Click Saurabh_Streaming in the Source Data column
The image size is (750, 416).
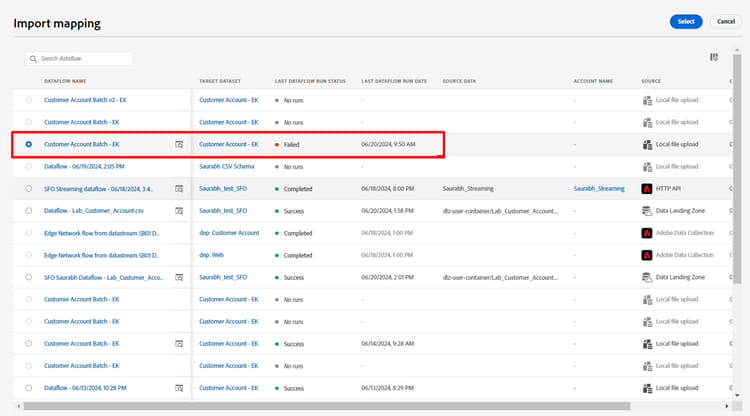point(468,189)
